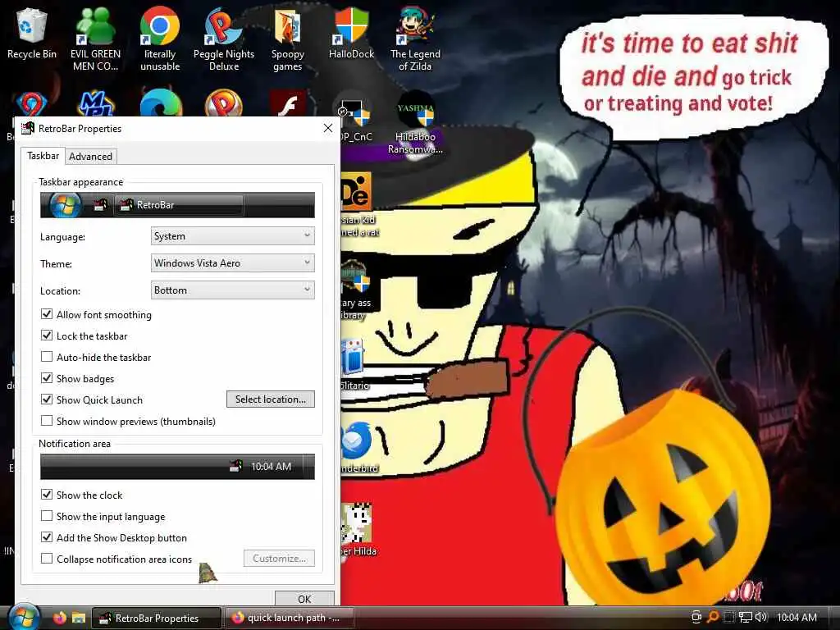
Task: Click the notification area preview strip
Action: point(177,467)
